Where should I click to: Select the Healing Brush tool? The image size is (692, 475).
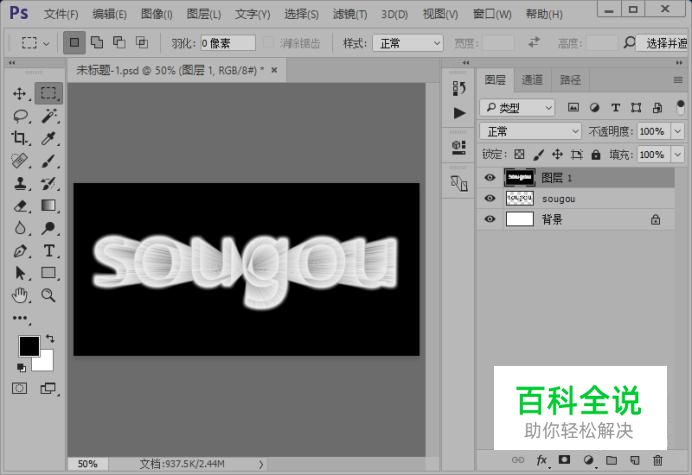(x=20, y=161)
